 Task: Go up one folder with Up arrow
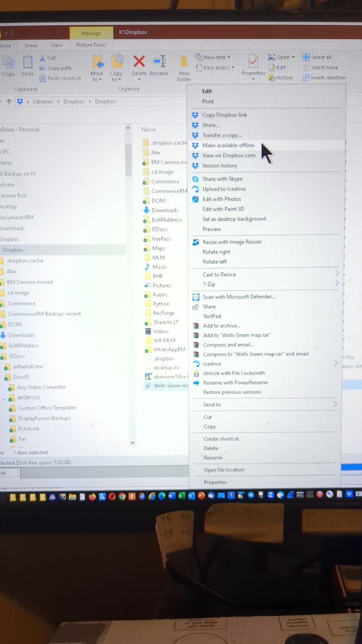(9, 102)
